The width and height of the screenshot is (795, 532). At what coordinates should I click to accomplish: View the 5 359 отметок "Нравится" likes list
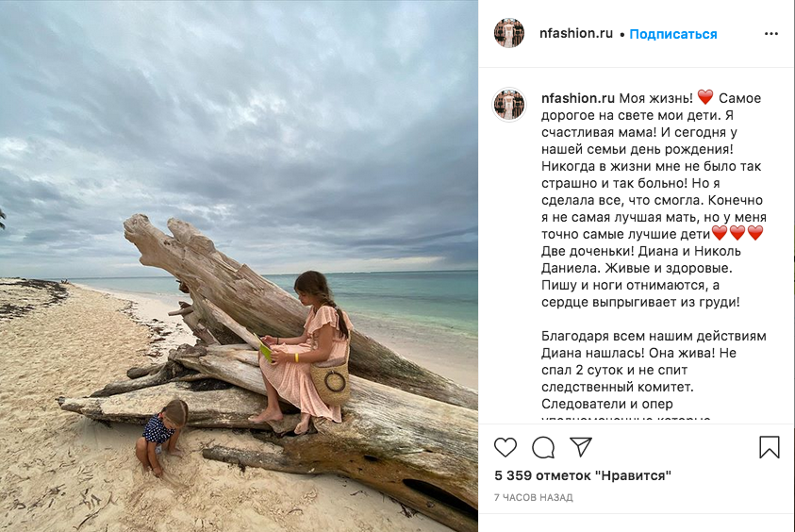tap(583, 475)
